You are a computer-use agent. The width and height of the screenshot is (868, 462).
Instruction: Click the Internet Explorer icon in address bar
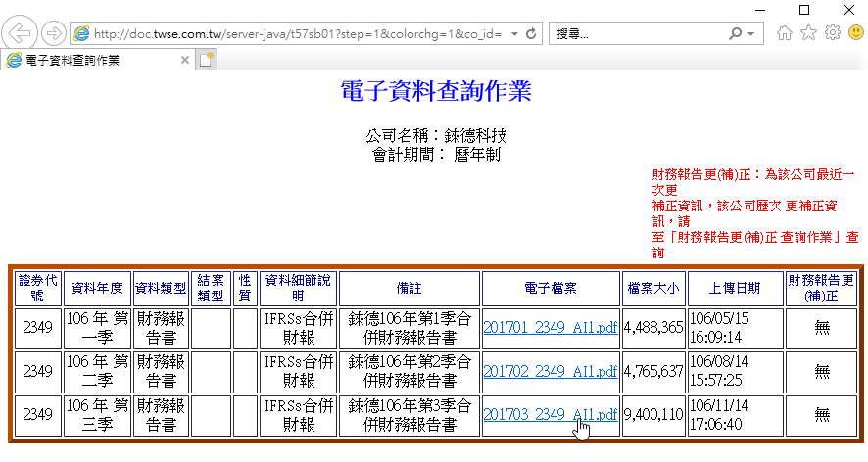click(82, 33)
